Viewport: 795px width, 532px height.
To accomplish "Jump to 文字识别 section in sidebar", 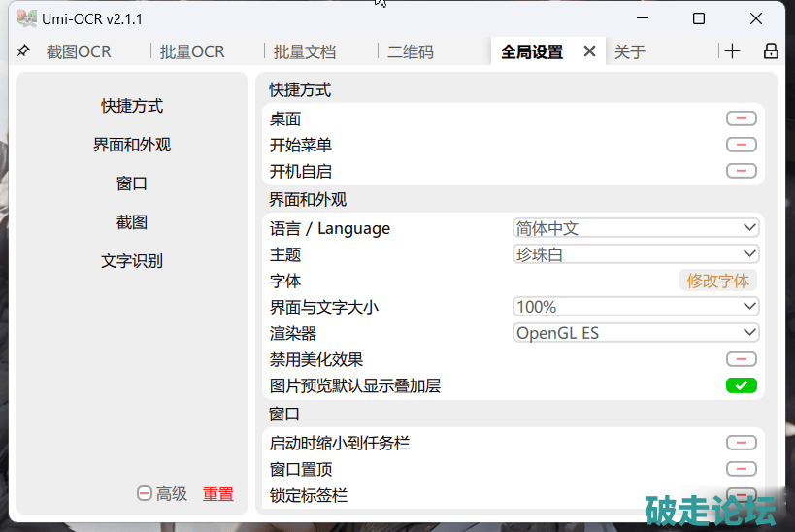I will (x=132, y=261).
